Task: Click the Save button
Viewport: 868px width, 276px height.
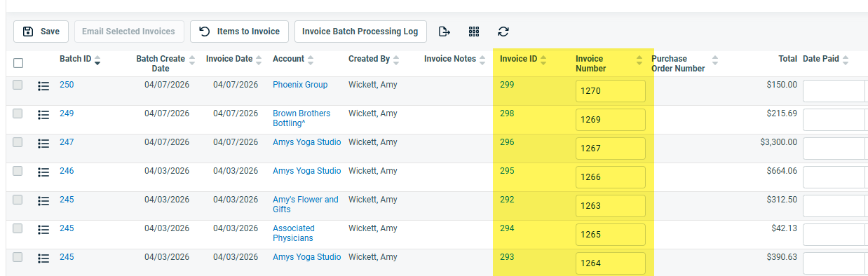Action: [x=41, y=32]
